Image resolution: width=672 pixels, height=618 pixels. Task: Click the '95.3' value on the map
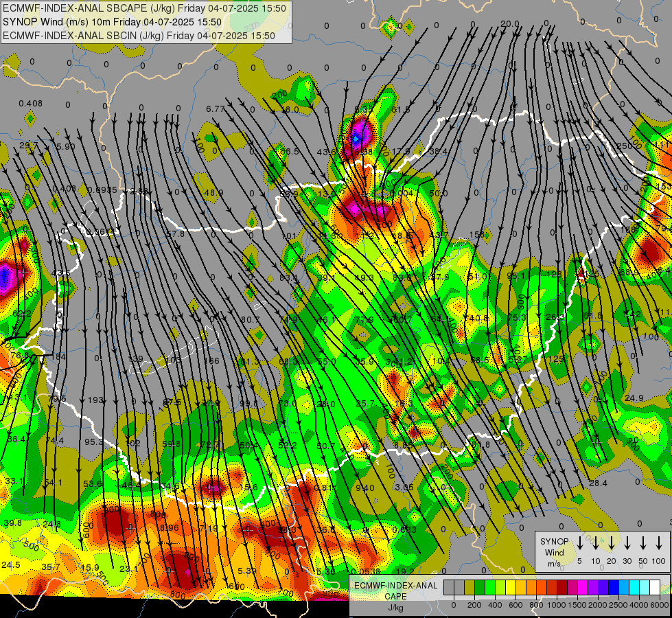(93, 442)
